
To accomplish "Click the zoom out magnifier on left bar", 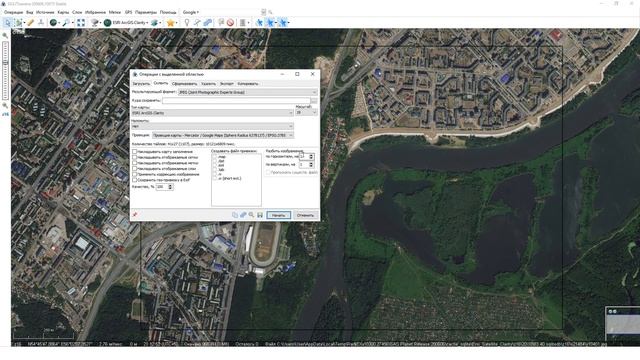I will [5, 106].
